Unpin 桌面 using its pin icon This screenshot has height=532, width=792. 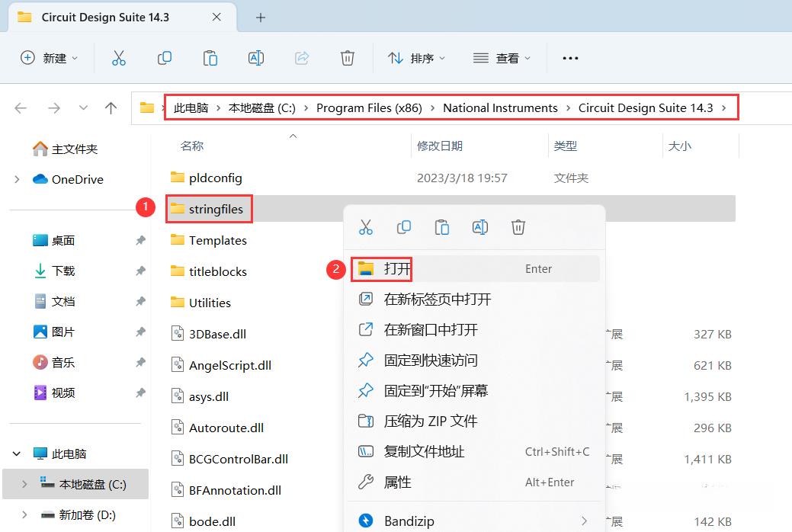tap(140, 241)
